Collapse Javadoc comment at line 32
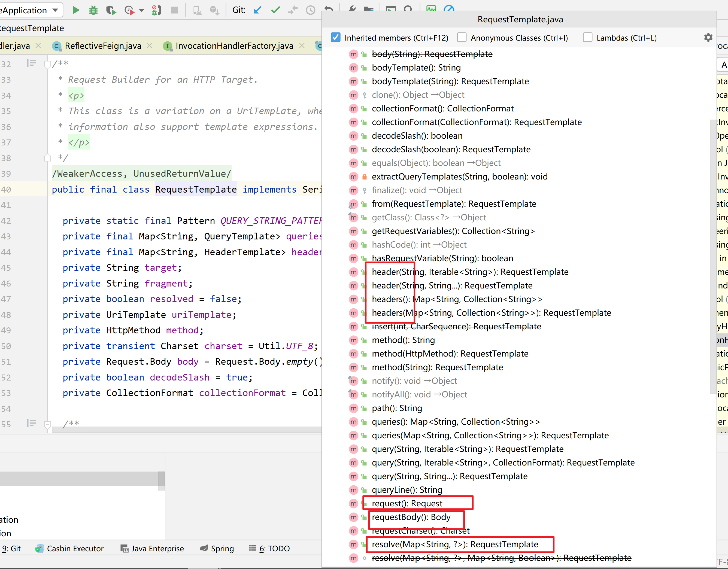This screenshot has height=569, width=728. tap(47, 64)
